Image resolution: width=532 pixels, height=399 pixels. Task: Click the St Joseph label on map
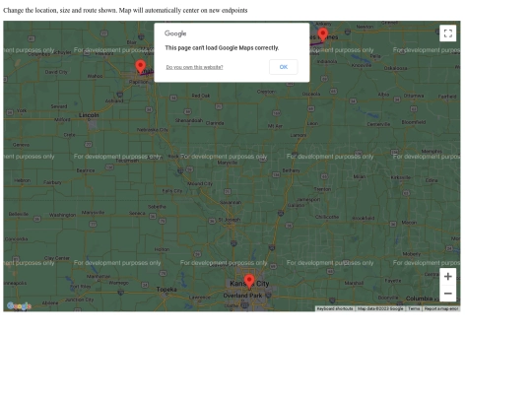(230, 220)
